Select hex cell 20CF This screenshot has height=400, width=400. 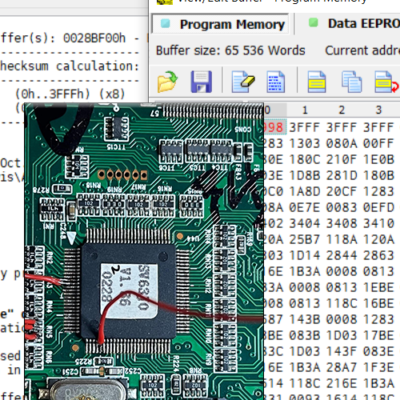click(x=342, y=191)
